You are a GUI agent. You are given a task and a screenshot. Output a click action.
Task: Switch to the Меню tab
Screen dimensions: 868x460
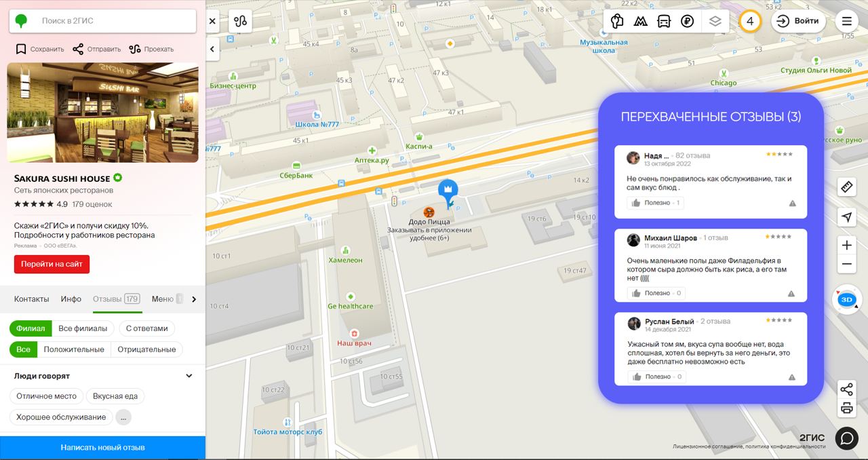click(163, 299)
